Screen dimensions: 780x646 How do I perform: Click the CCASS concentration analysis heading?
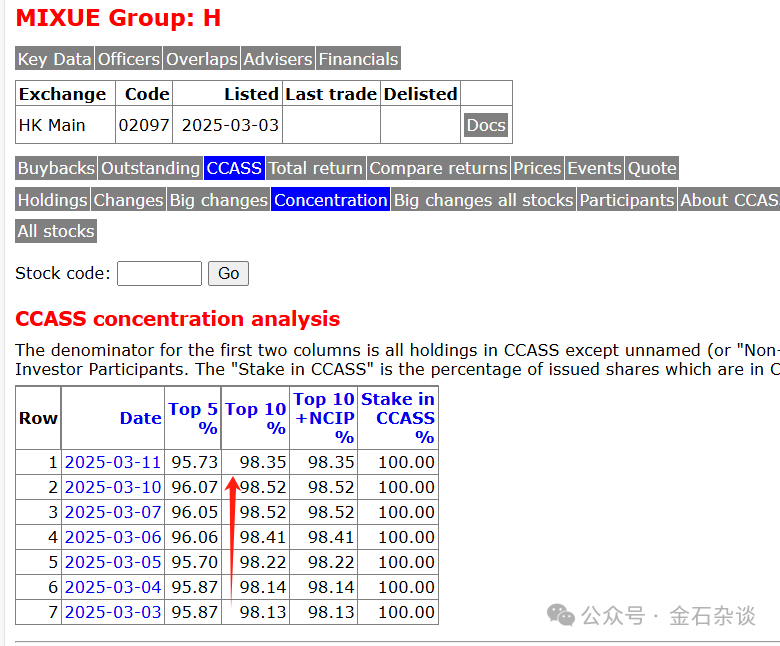(178, 319)
